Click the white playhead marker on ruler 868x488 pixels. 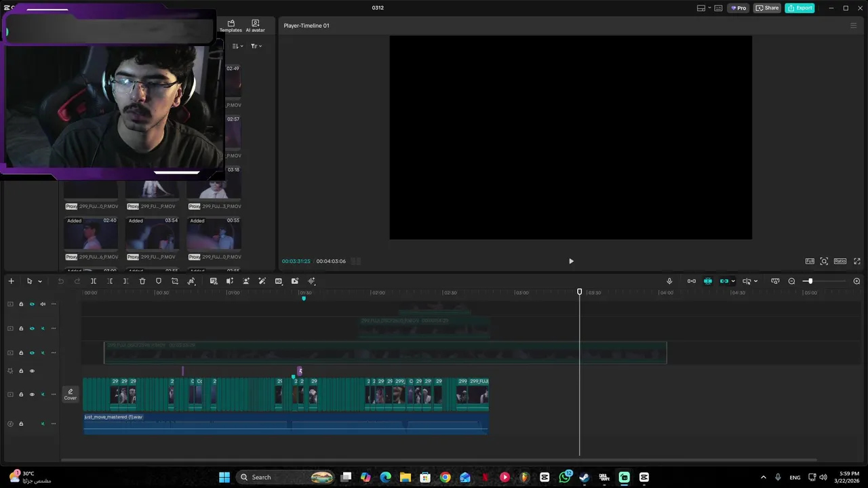[x=579, y=292]
